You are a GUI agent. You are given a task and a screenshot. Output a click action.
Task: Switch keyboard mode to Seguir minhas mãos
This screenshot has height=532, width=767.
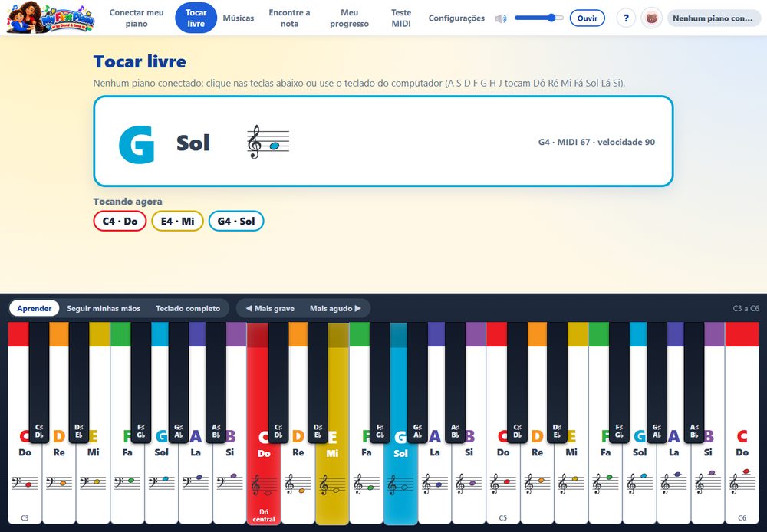pyautogui.click(x=104, y=308)
